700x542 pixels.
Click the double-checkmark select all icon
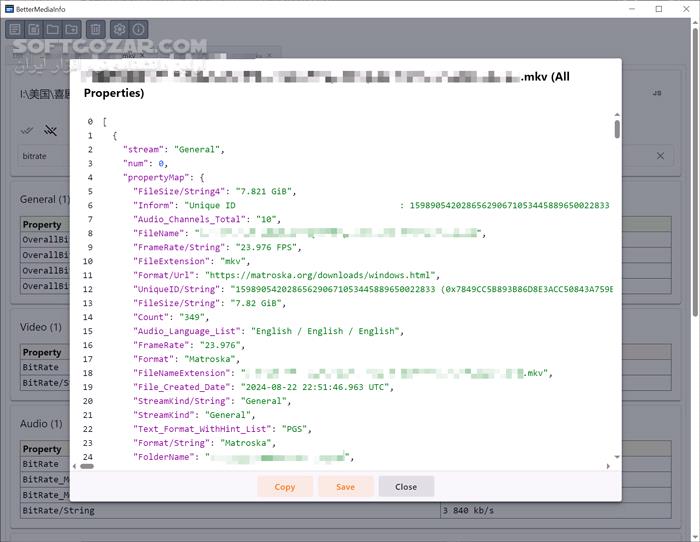point(27,130)
